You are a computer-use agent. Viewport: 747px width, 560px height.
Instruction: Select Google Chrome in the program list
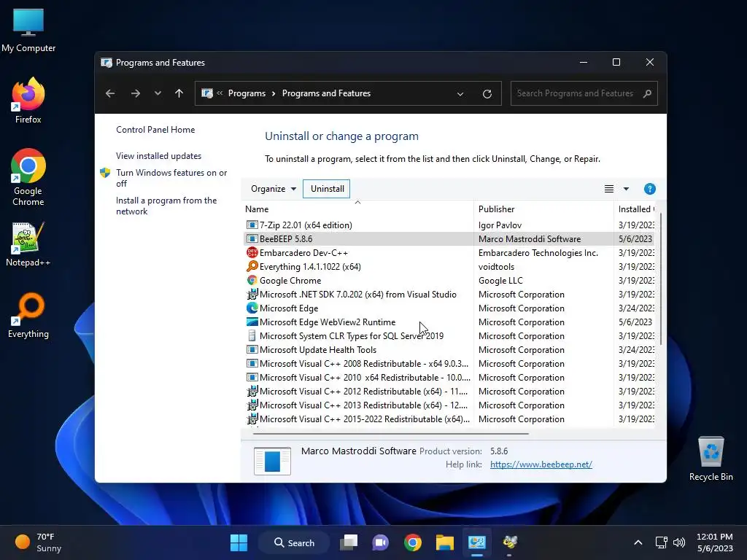[449, 280]
